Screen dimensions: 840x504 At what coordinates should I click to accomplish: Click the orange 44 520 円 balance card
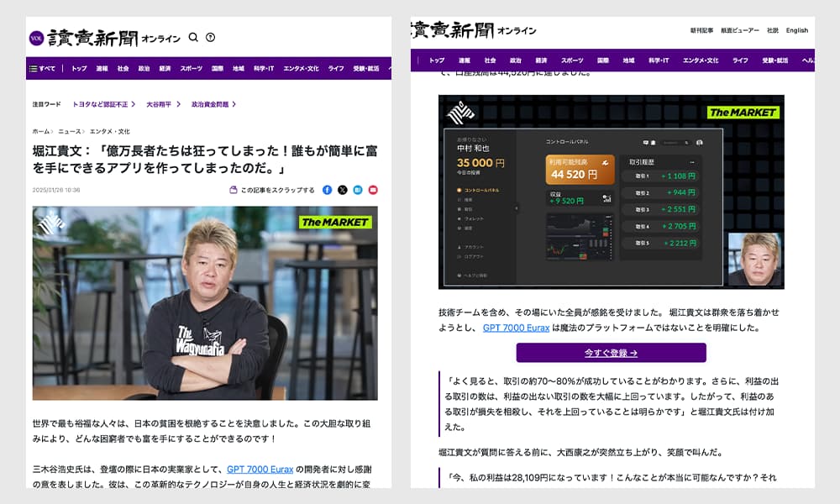coord(580,169)
